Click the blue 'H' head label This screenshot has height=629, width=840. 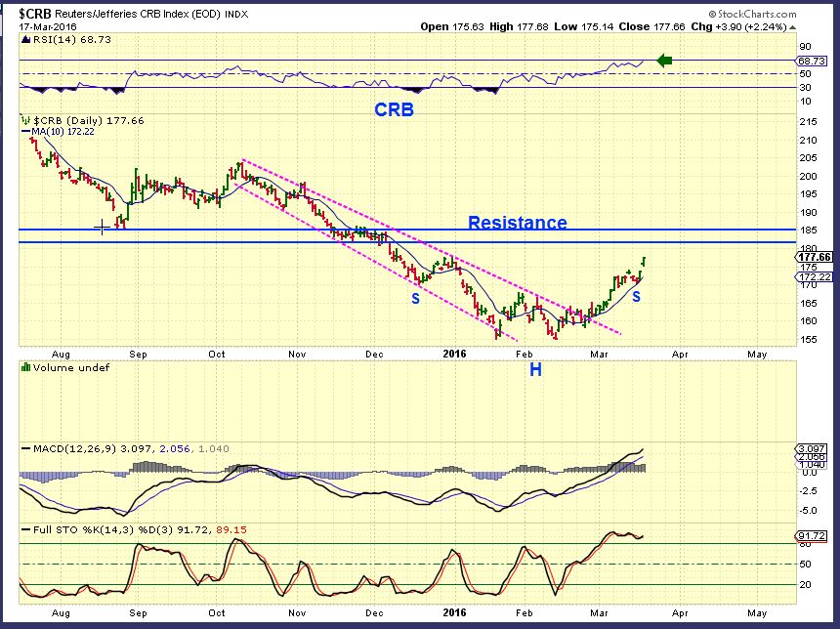pyautogui.click(x=535, y=369)
